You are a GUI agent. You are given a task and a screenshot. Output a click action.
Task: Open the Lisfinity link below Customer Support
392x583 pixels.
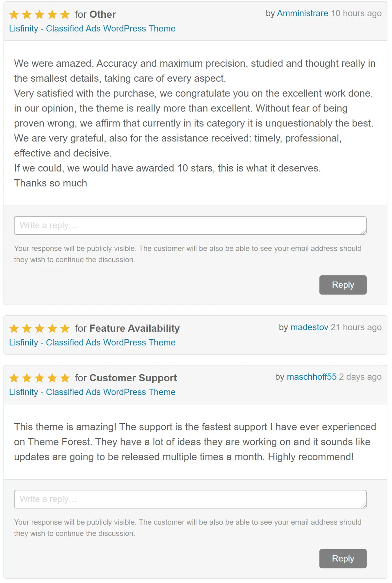(x=92, y=392)
